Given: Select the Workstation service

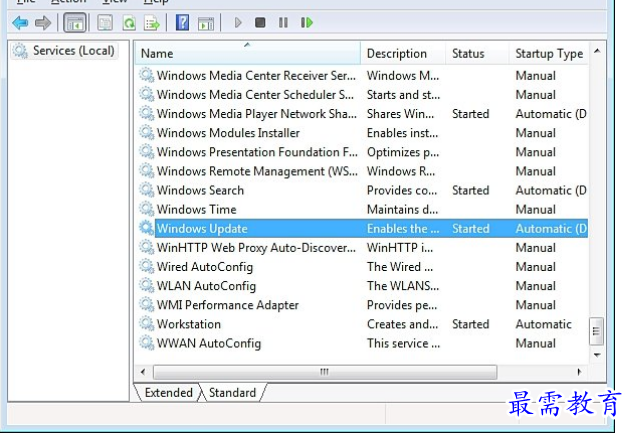Looking at the screenshot, I should click(363, 324).
